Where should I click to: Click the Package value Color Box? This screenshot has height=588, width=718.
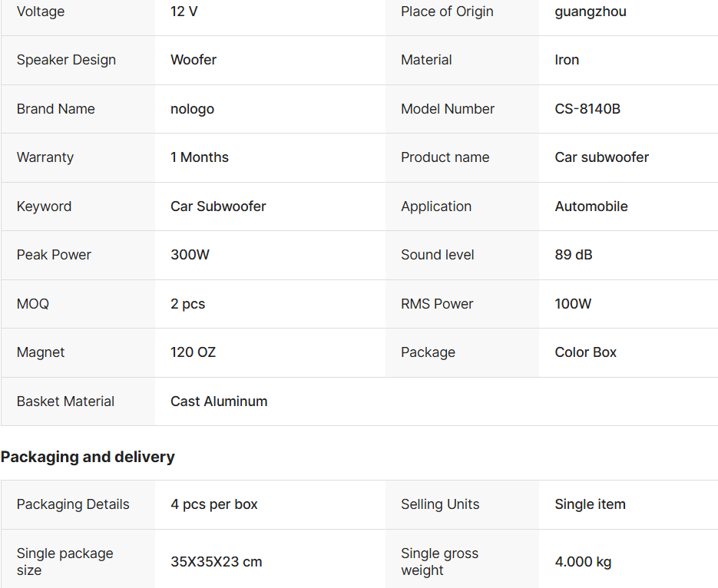click(586, 352)
